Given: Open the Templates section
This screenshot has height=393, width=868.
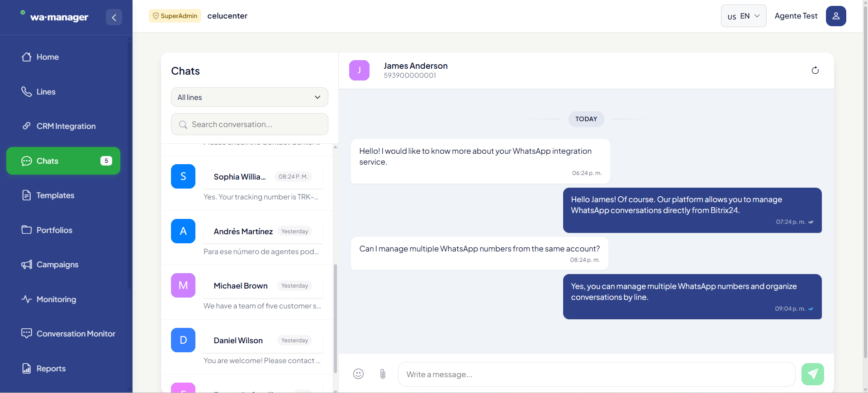Looking at the screenshot, I should (63, 195).
